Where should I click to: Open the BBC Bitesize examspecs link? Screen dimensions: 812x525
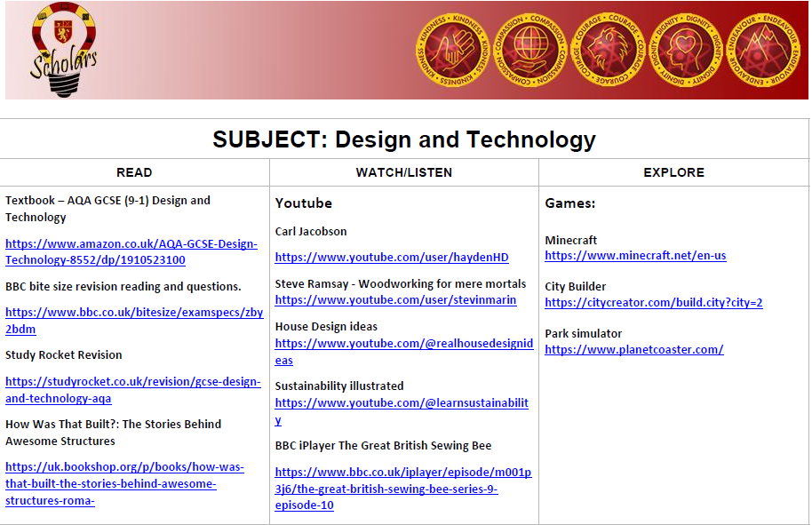pyautogui.click(x=134, y=321)
